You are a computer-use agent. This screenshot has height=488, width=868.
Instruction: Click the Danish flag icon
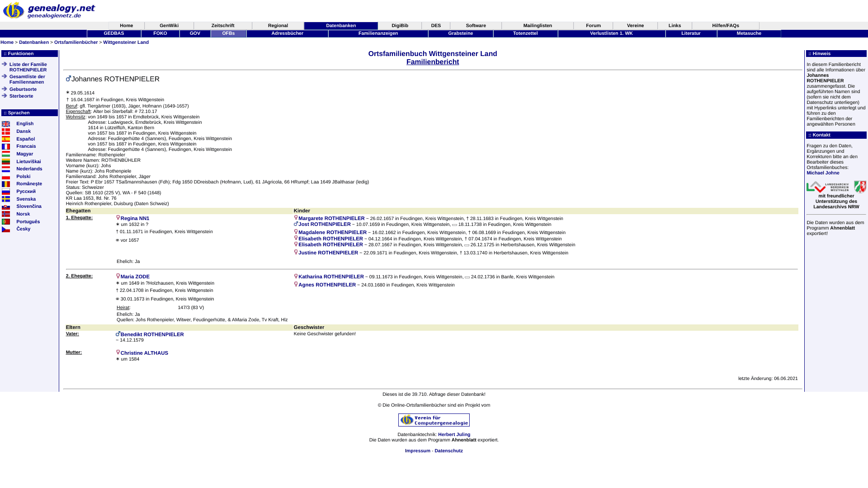pos(6,131)
